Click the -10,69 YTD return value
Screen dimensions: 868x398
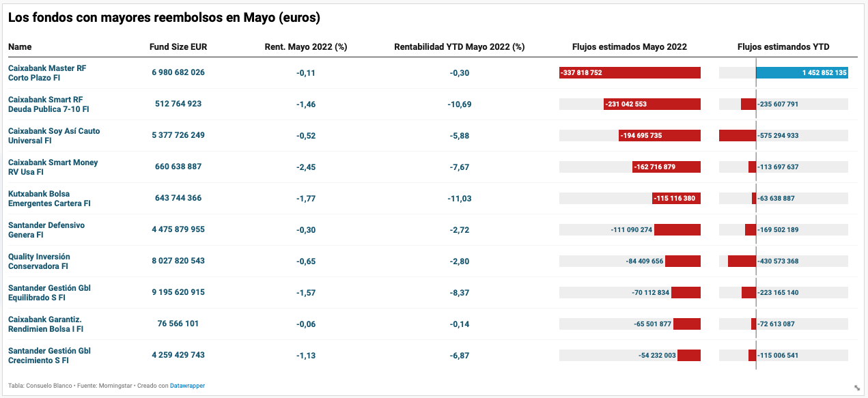tap(460, 104)
